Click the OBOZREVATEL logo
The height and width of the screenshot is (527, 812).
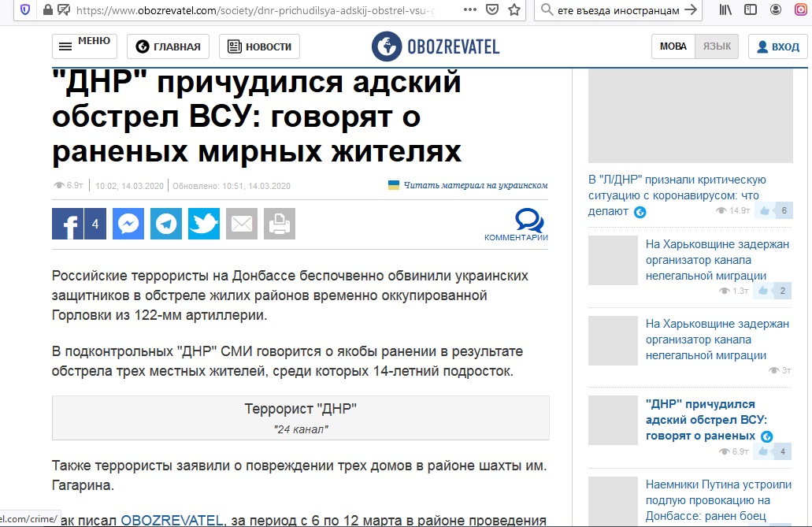[436, 46]
